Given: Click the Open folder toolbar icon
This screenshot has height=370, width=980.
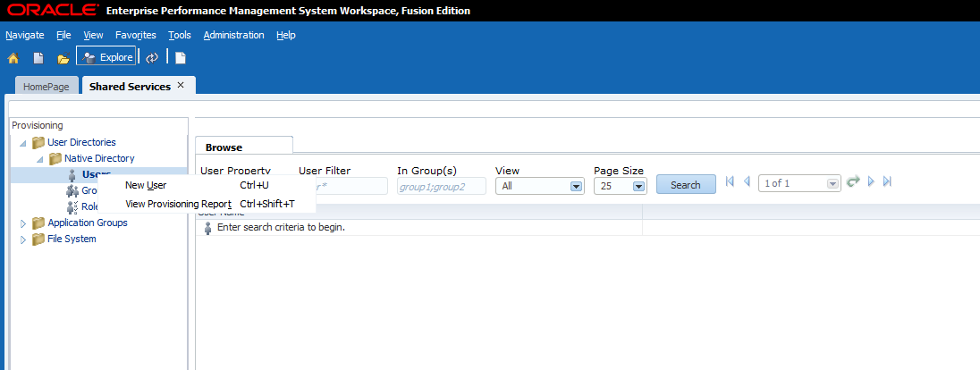Looking at the screenshot, I should coord(63,59).
